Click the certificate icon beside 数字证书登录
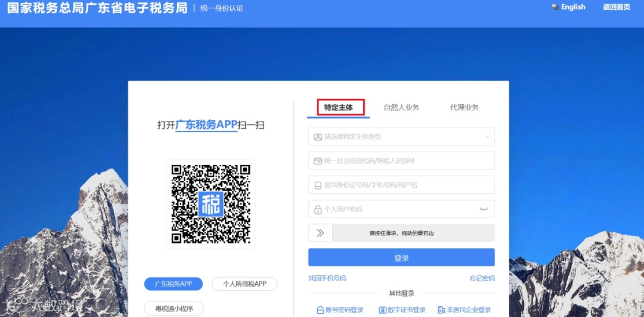Screen dimensions: 644x317 click(382, 310)
